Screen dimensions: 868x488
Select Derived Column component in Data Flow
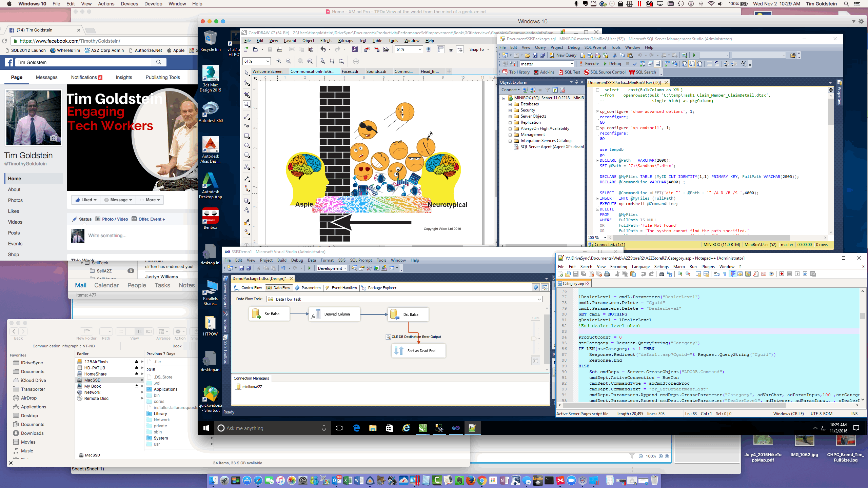coord(334,314)
